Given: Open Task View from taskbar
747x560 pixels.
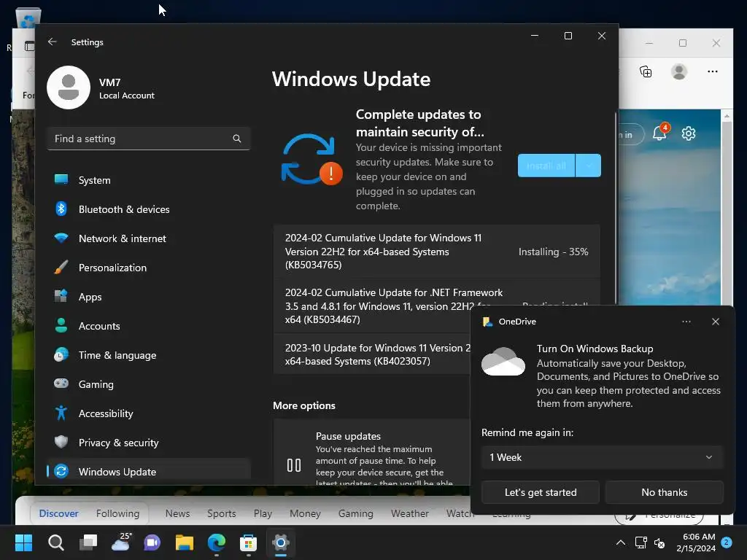Looking at the screenshot, I should [88, 542].
